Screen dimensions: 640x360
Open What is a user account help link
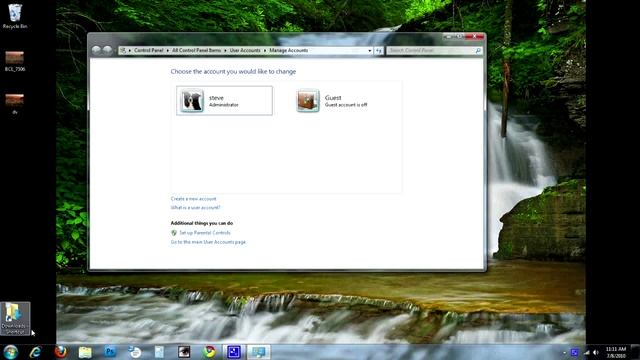click(x=196, y=208)
